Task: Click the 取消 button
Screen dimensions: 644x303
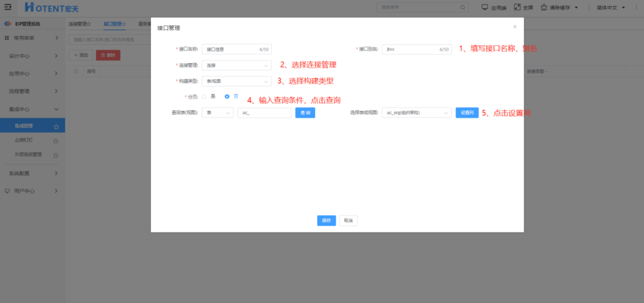Action: pyautogui.click(x=348, y=221)
